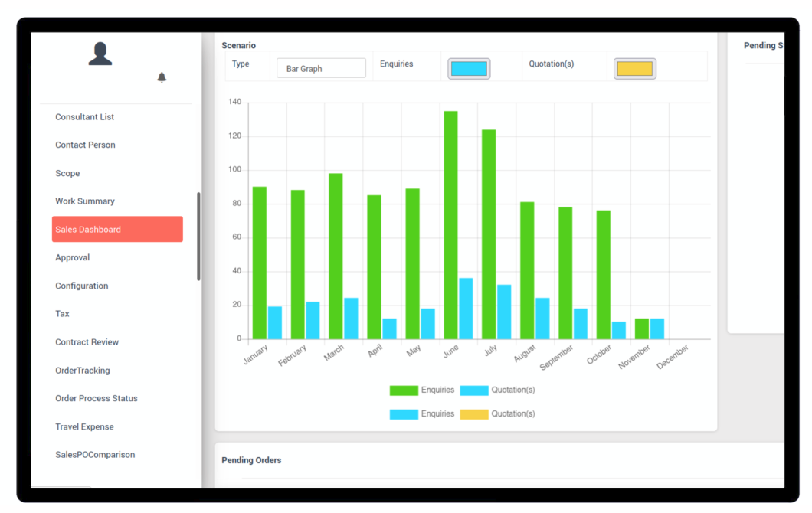Open Consultant List in the sidebar
812x513 pixels.
point(84,117)
